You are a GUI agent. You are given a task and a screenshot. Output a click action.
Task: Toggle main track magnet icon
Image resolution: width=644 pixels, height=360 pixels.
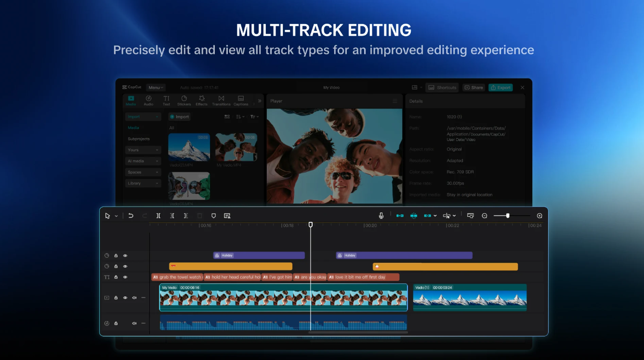(x=400, y=216)
